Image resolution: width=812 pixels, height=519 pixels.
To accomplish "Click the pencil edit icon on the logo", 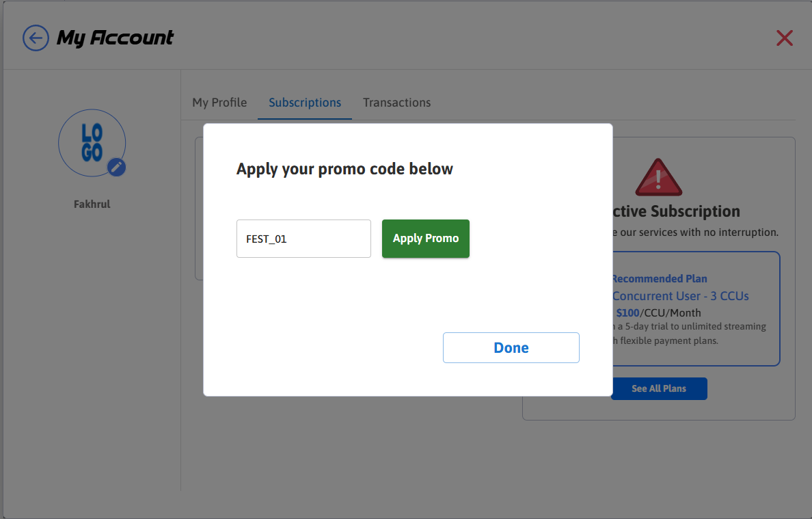I will [x=117, y=167].
